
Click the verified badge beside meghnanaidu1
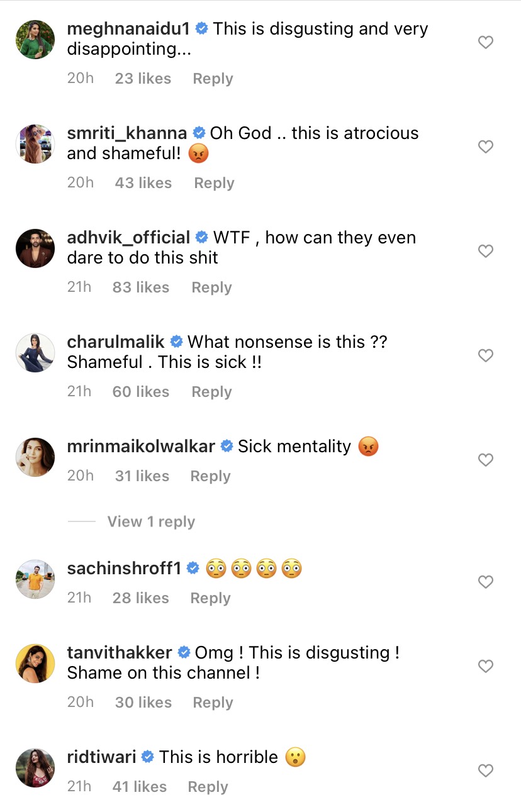point(201,28)
